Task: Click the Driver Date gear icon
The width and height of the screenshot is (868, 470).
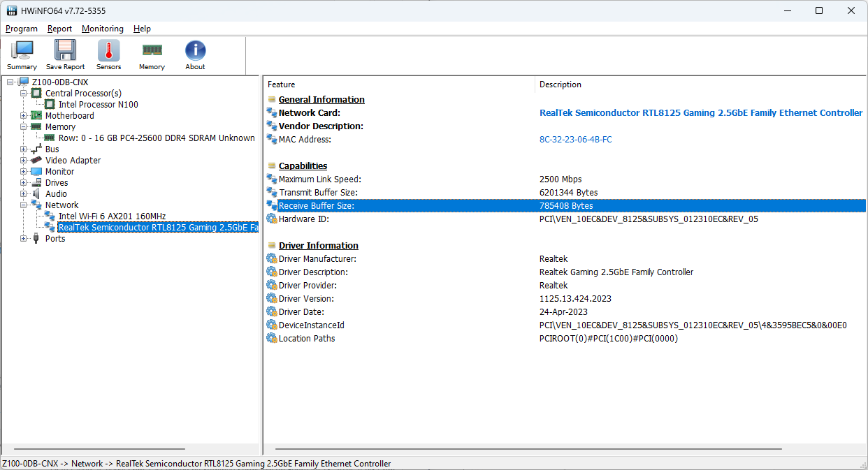Action: pos(272,311)
